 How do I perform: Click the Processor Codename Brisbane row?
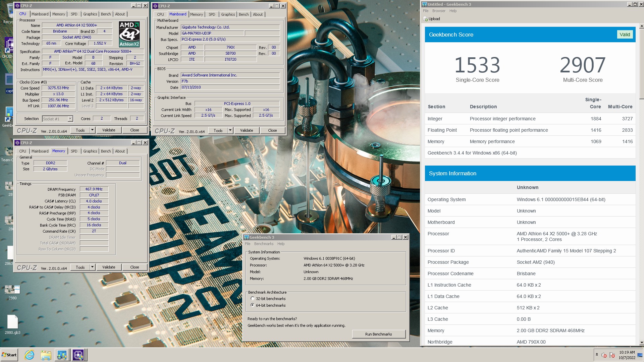tap(530, 274)
